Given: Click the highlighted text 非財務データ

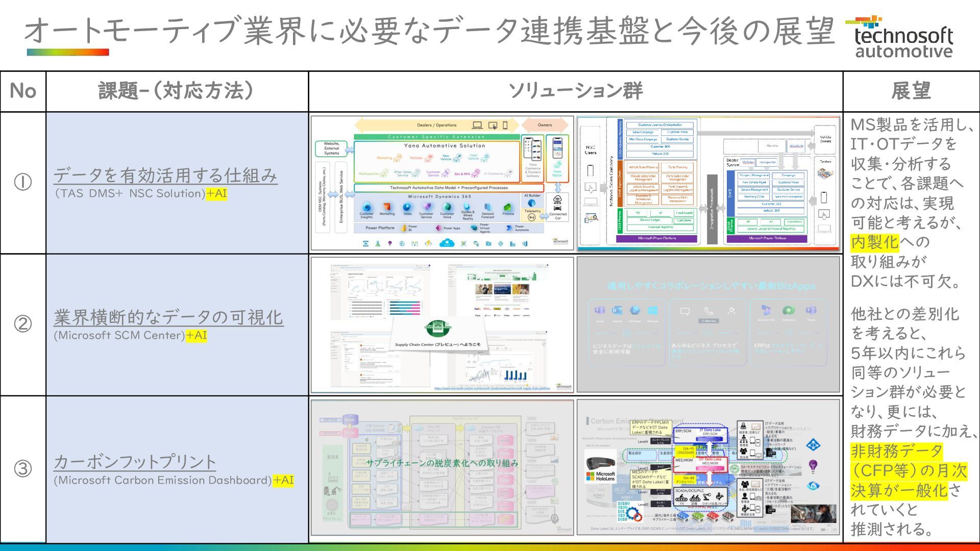Looking at the screenshot, I should tap(896, 451).
